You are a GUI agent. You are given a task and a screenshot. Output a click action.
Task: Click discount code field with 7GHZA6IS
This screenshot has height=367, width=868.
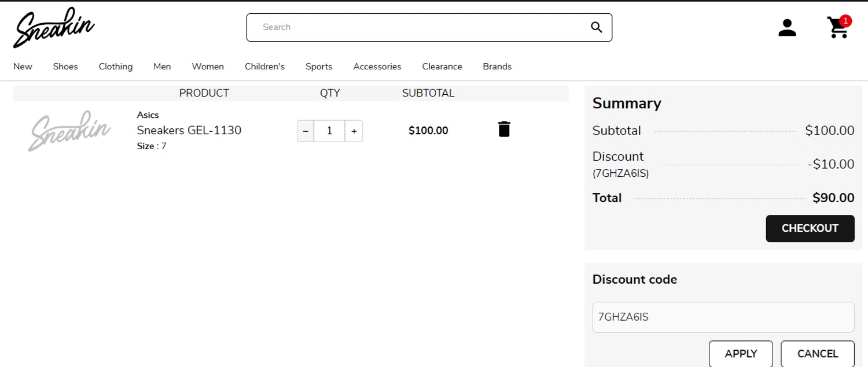click(723, 317)
